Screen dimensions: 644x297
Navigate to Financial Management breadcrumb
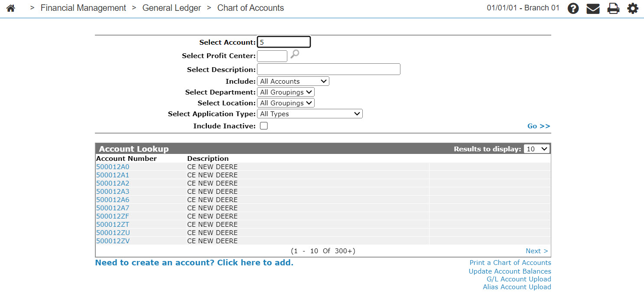pos(83,8)
